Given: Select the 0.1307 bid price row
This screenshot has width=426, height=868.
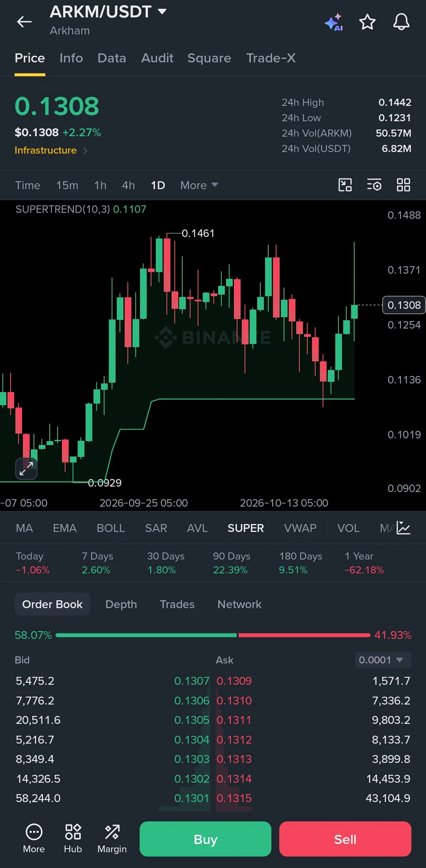Looking at the screenshot, I should coord(112,681).
